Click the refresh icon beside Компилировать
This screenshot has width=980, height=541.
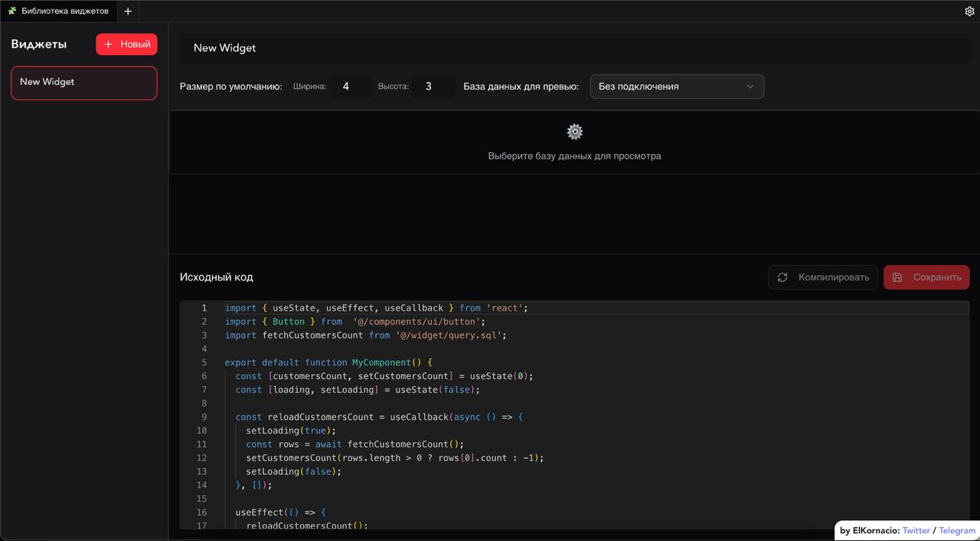tap(782, 277)
